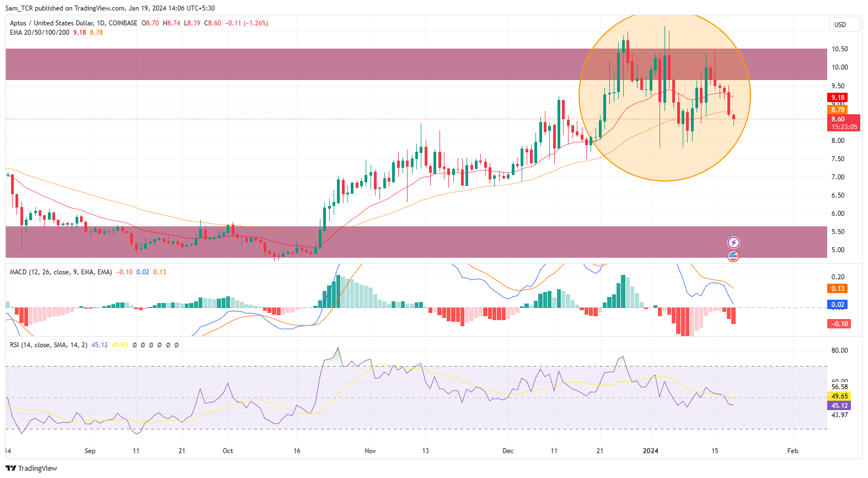Click the red 9.18 EMA price label
The image size is (868, 478).
point(838,98)
